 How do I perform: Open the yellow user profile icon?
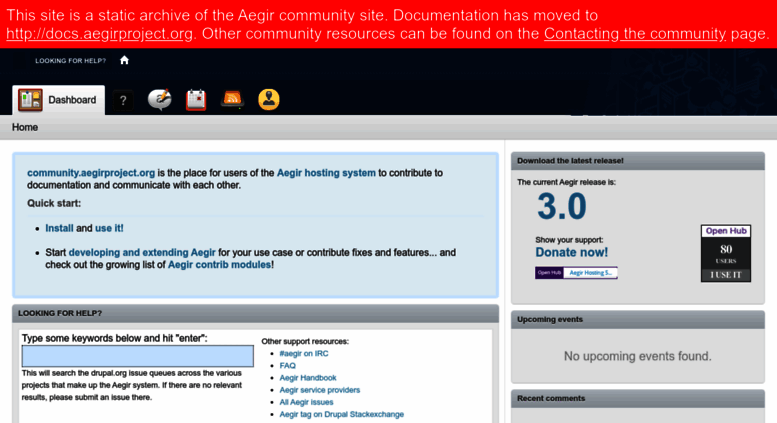coord(269,100)
